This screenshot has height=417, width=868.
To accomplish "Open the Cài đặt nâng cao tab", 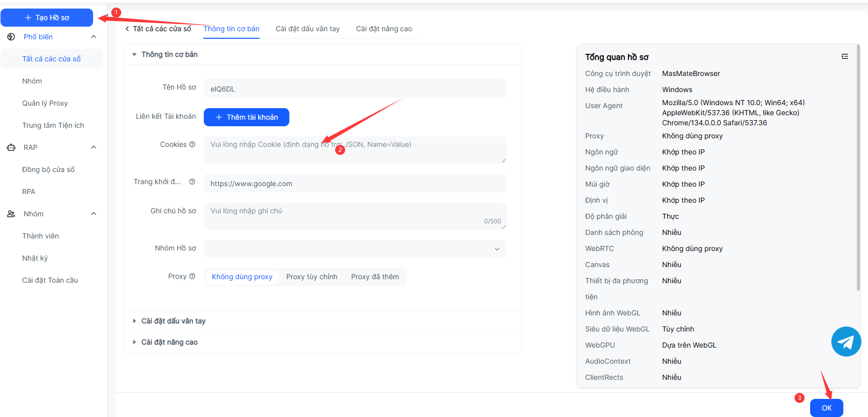I will [x=384, y=29].
